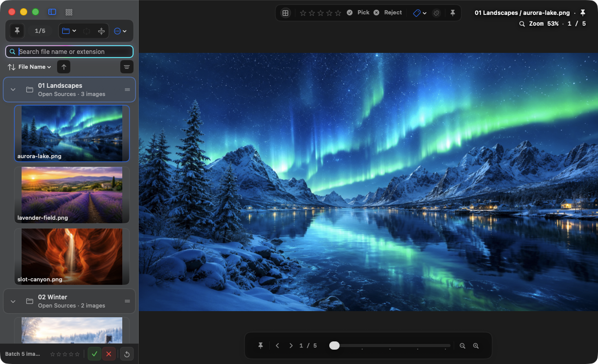The height and width of the screenshot is (364, 598).
Task: Open the File Name sort dropdown
Action: pyautogui.click(x=35, y=67)
